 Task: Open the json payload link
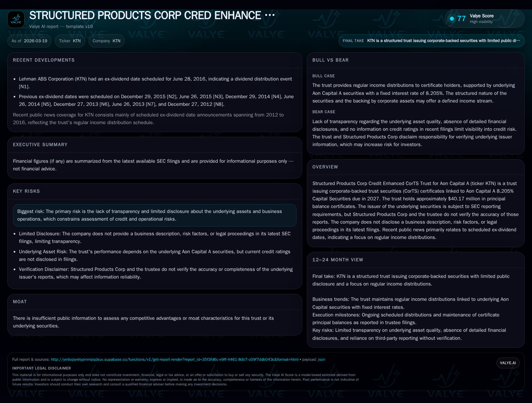[322, 359]
